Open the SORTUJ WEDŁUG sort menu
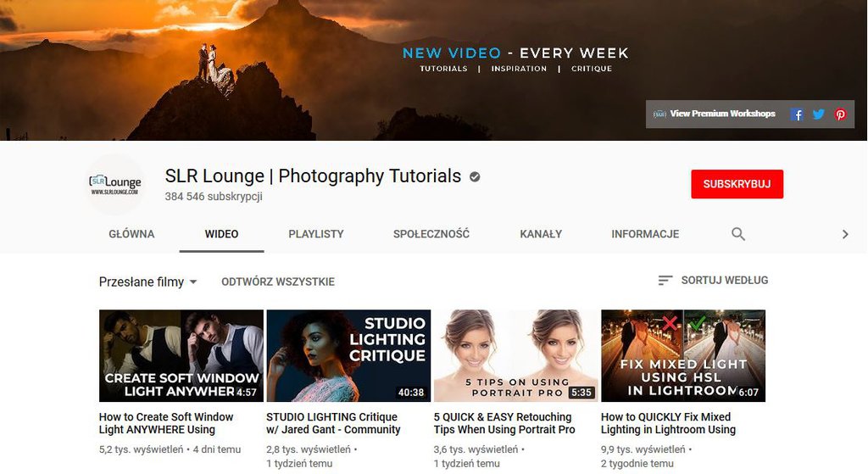 click(713, 281)
